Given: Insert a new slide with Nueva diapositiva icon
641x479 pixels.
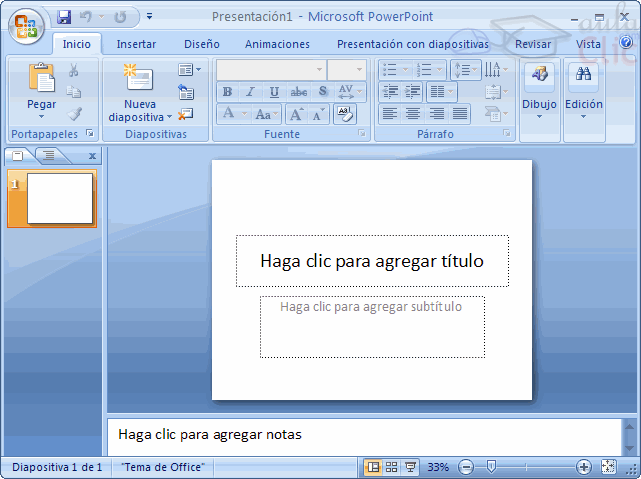Looking at the screenshot, I should (x=139, y=78).
